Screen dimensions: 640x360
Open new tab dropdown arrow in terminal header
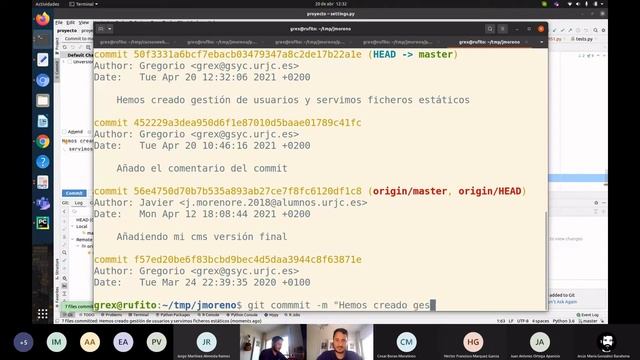(x=110, y=29)
